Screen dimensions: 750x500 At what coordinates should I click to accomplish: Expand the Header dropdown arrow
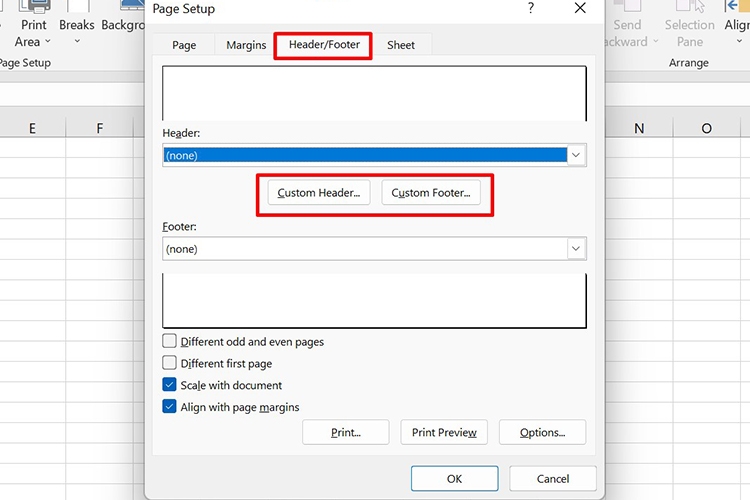[576, 155]
